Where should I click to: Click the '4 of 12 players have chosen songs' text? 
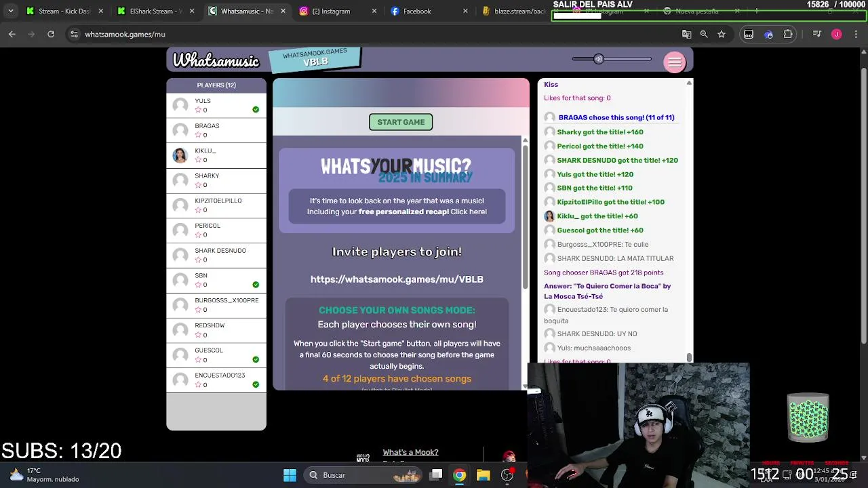397,379
